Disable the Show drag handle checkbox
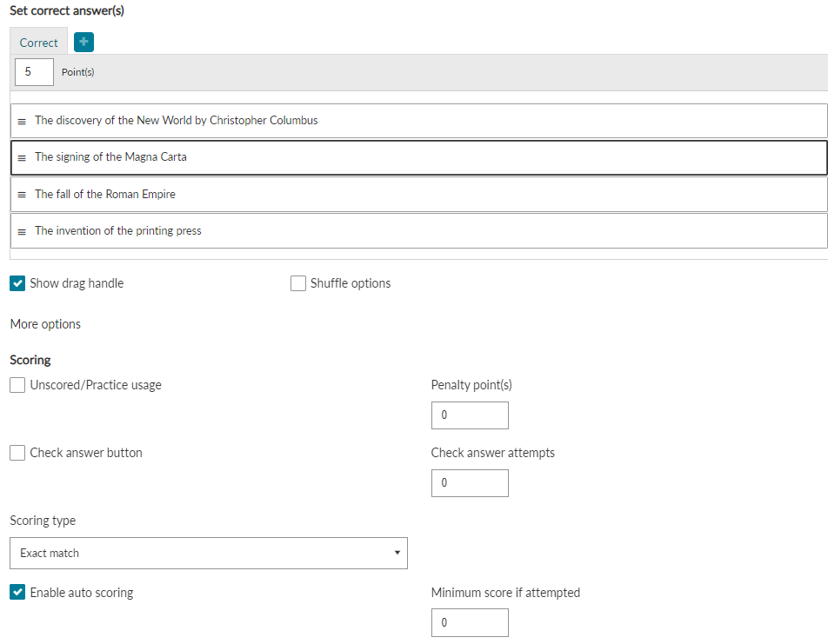This screenshot has height=644, width=828. pyautogui.click(x=17, y=283)
